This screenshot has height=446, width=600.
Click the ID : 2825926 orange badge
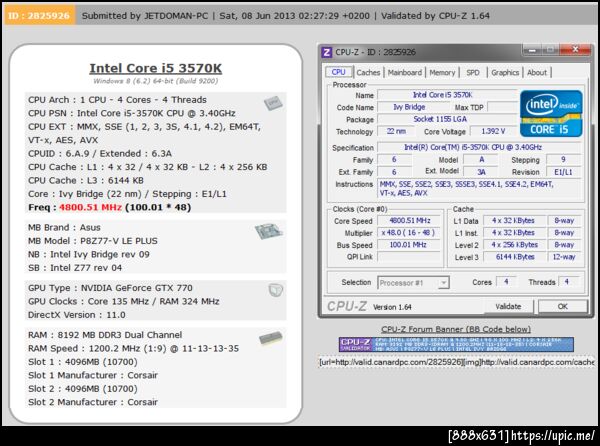click(39, 16)
